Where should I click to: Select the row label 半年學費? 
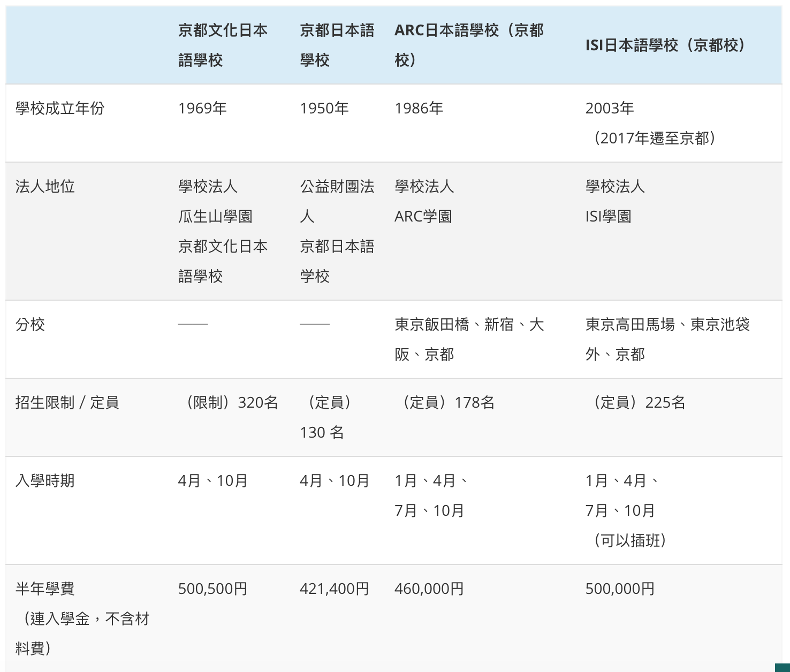tap(45, 589)
